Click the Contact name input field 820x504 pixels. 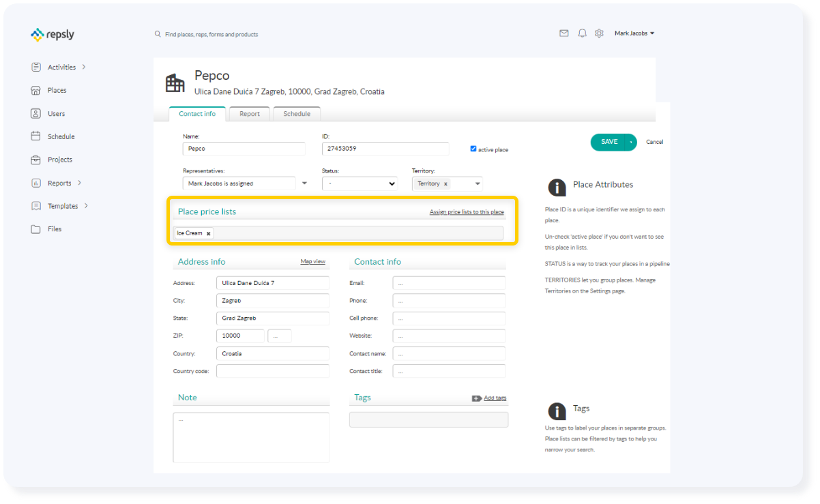(450, 353)
